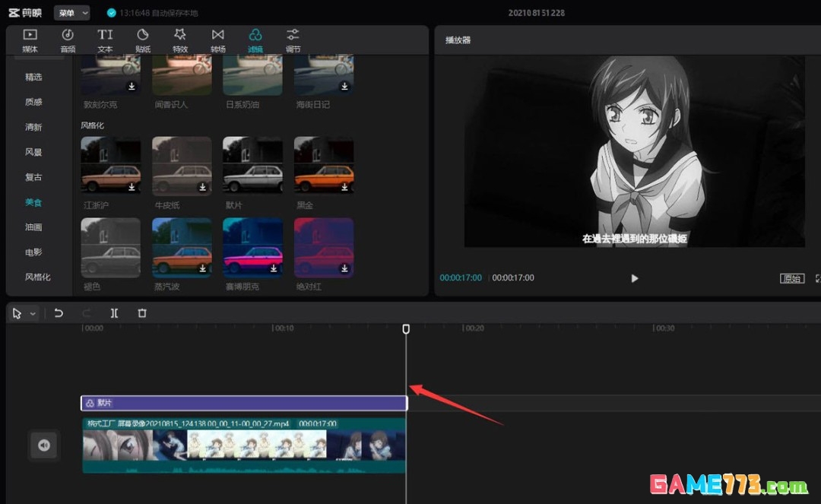Mute the video track audio
This screenshot has width=821, height=504.
tap(44, 445)
